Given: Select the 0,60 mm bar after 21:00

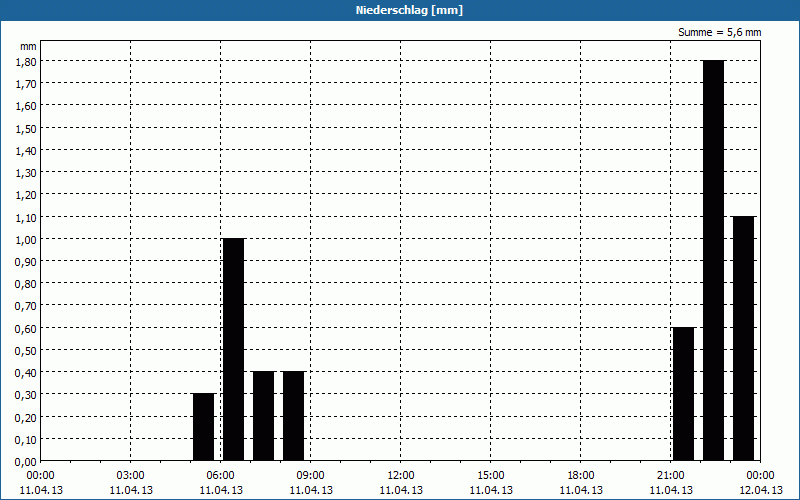Looking at the screenshot, I should pyautogui.click(x=683, y=394).
